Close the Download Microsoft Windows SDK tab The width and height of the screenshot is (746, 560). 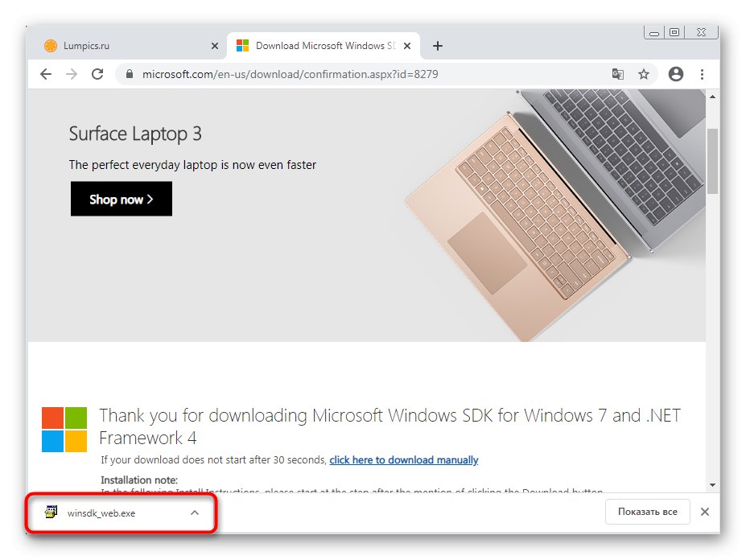tap(407, 46)
